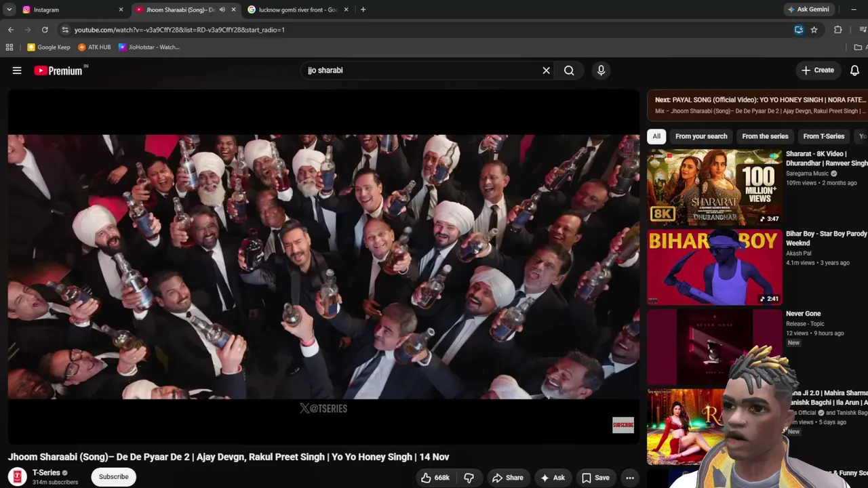Clear the search query with the X

(x=546, y=70)
